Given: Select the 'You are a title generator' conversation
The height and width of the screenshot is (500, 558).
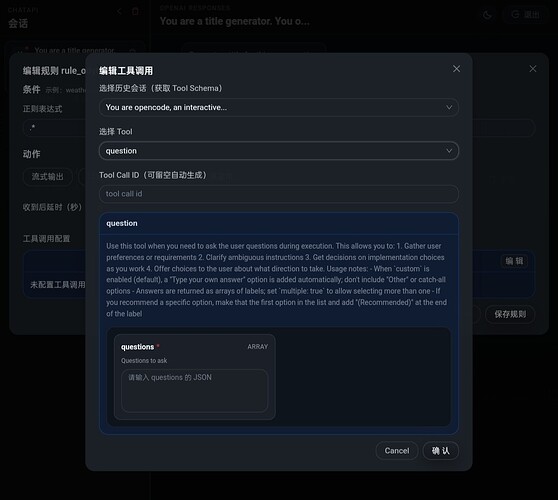Looking at the screenshot, I should (x=74, y=51).
